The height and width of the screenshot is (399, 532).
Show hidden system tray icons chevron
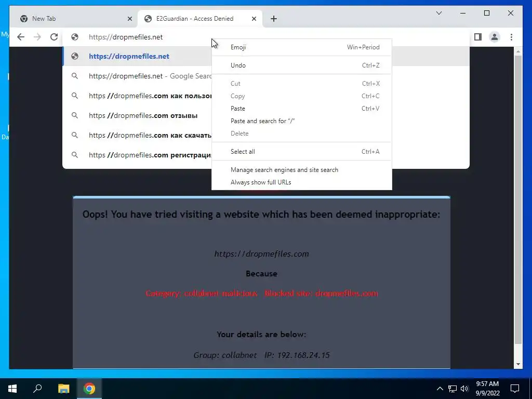(x=440, y=389)
